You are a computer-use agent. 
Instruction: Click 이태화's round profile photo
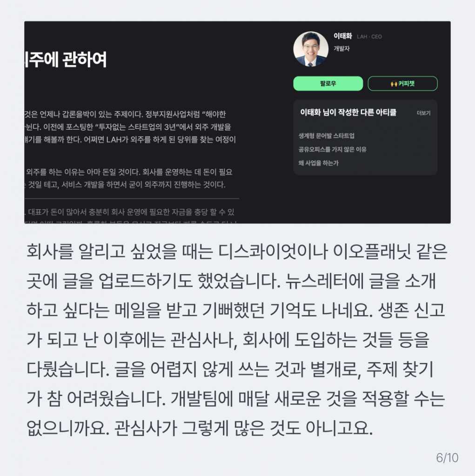(311, 49)
